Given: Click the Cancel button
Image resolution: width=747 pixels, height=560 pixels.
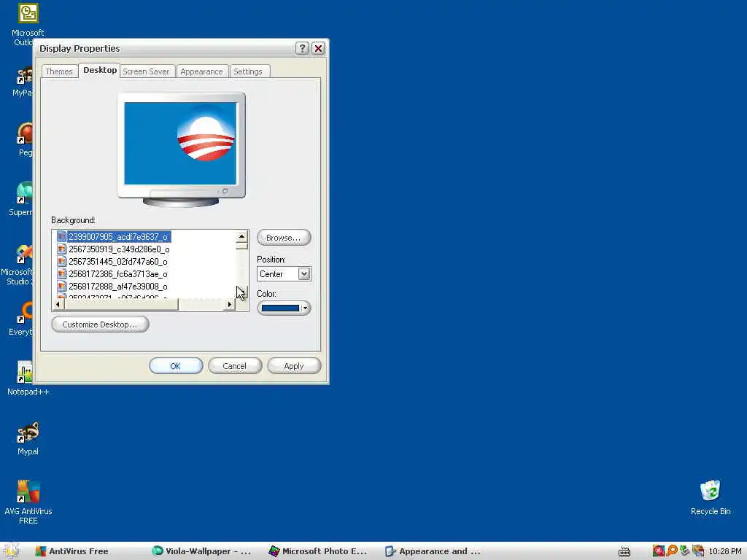Looking at the screenshot, I should pyautogui.click(x=235, y=366).
